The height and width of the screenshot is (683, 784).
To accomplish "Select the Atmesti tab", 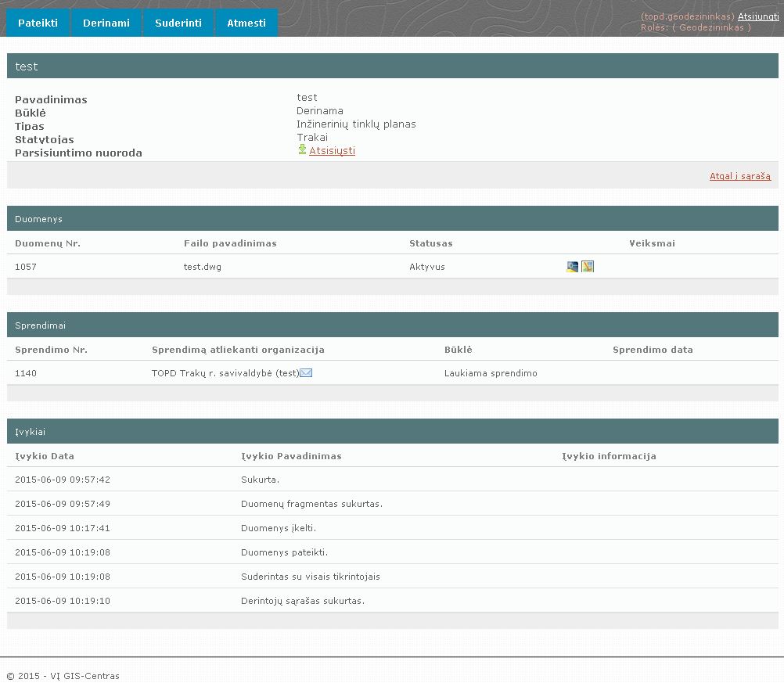I will coord(246,23).
